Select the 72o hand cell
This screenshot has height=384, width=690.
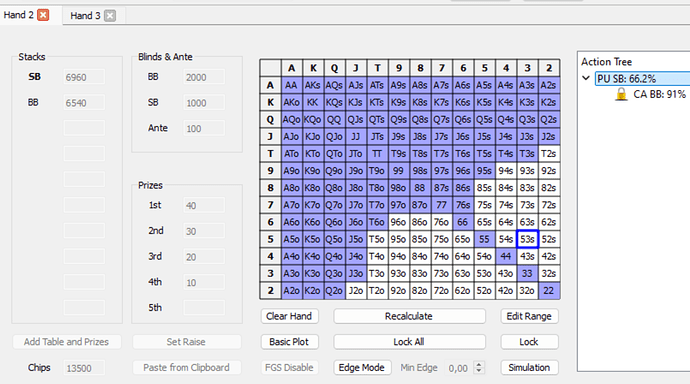[441, 291]
